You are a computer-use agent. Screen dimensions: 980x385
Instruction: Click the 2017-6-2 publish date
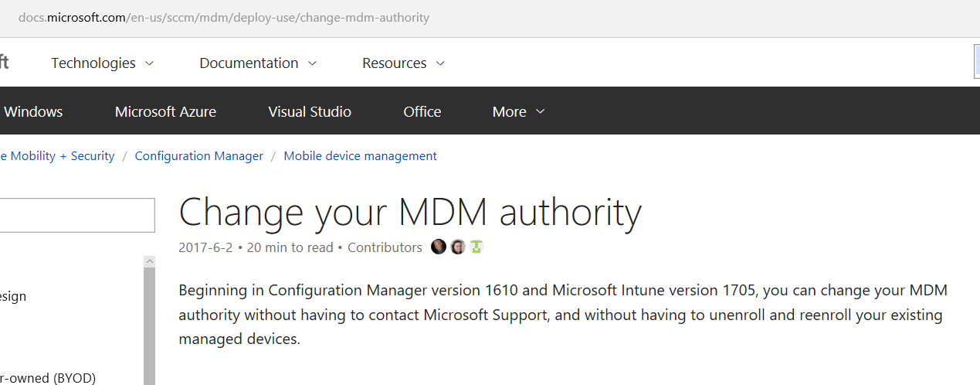(x=205, y=247)
